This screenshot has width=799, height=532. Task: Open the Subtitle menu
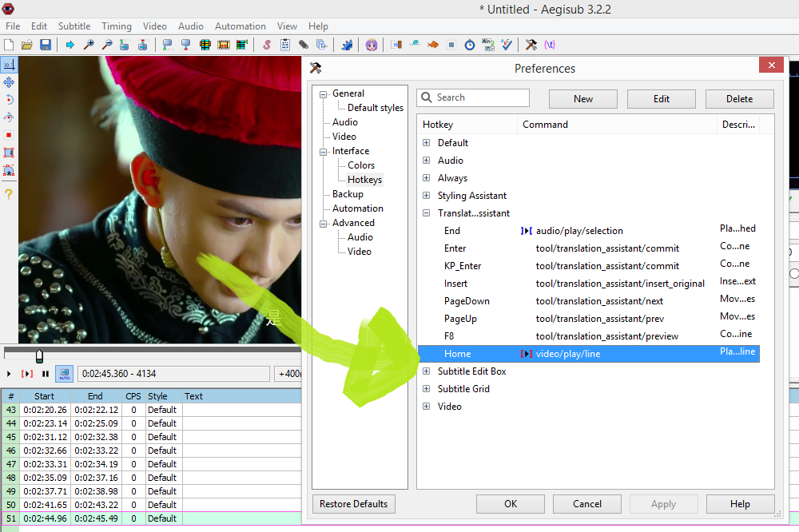(x=74, y=26)
